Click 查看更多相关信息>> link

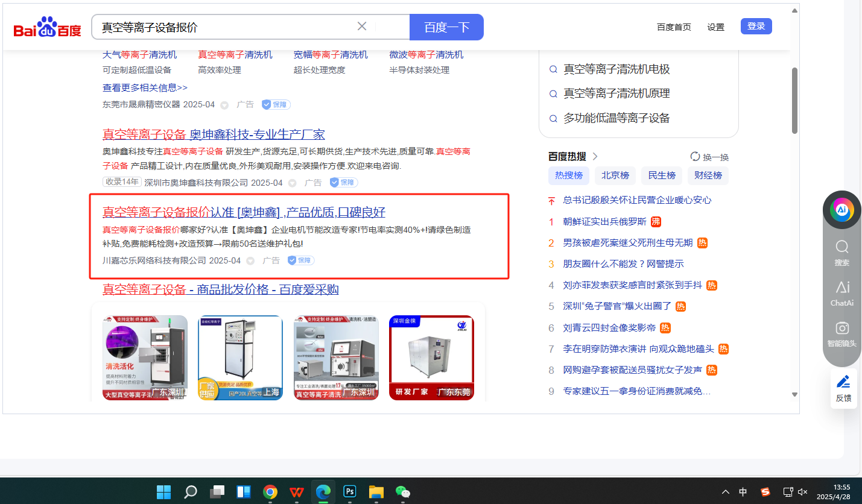145,87
